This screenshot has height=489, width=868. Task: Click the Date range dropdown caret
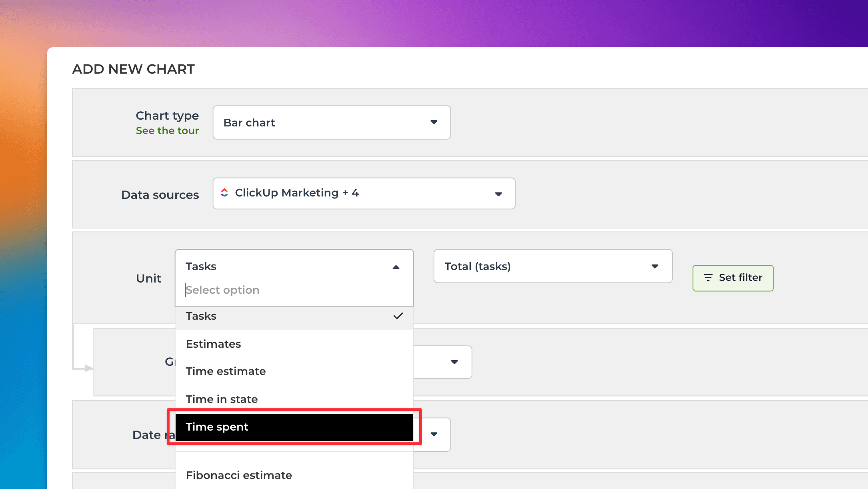coord(434,435)
